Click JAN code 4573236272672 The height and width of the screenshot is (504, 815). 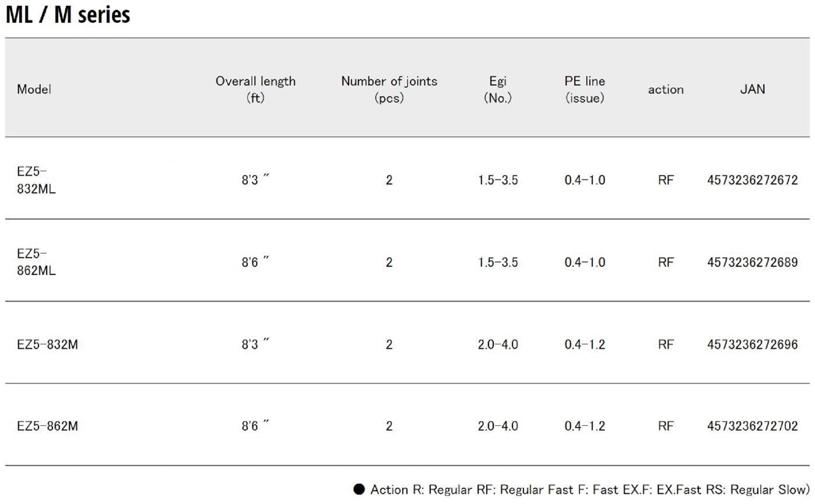pos(752,180)
